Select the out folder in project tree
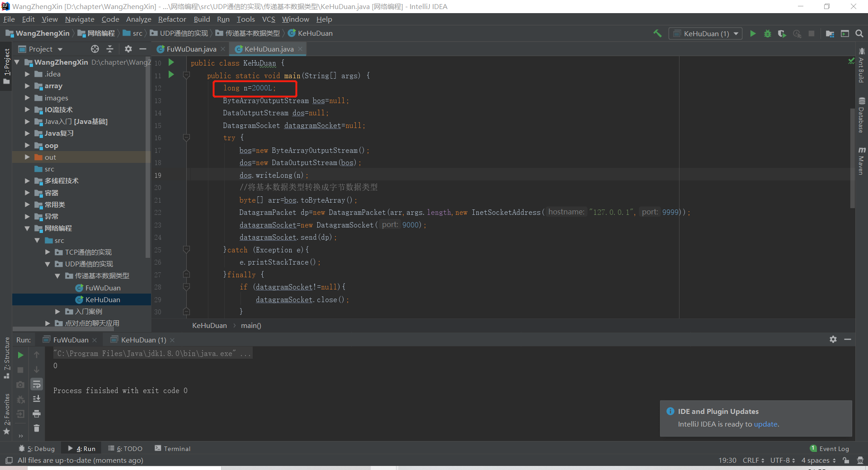This screenshot has height=470, width=868. 50,157
